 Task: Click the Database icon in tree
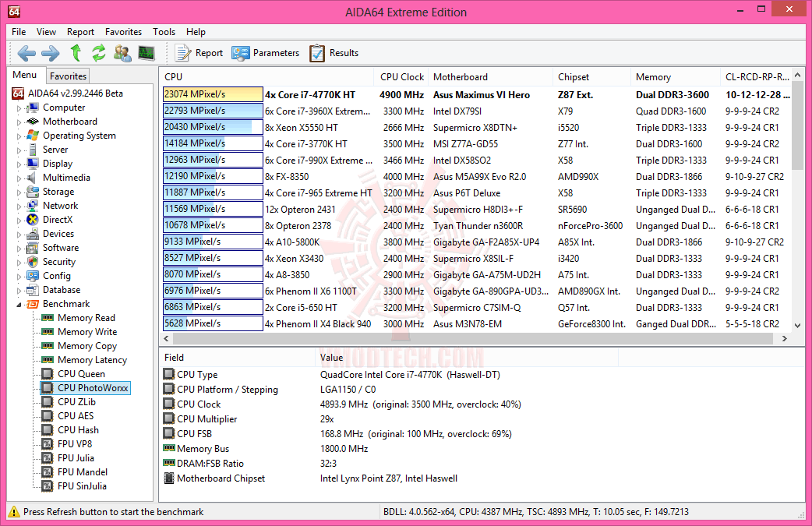click(34, 290)
